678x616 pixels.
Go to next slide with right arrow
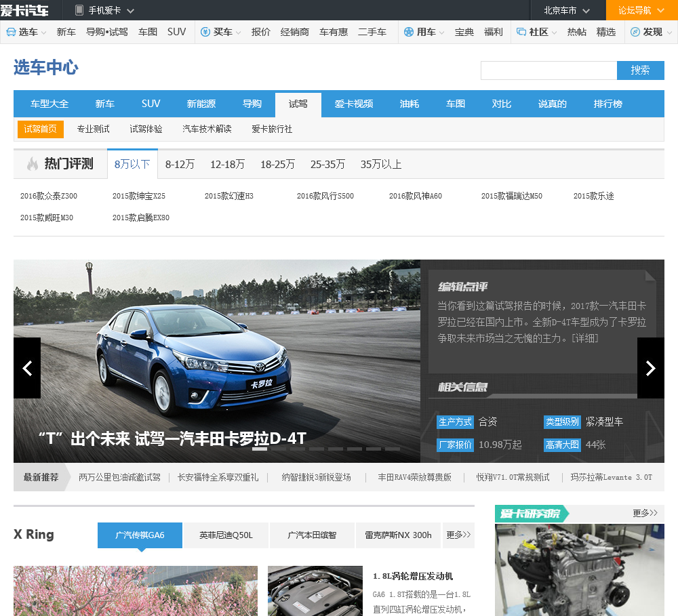650,368
